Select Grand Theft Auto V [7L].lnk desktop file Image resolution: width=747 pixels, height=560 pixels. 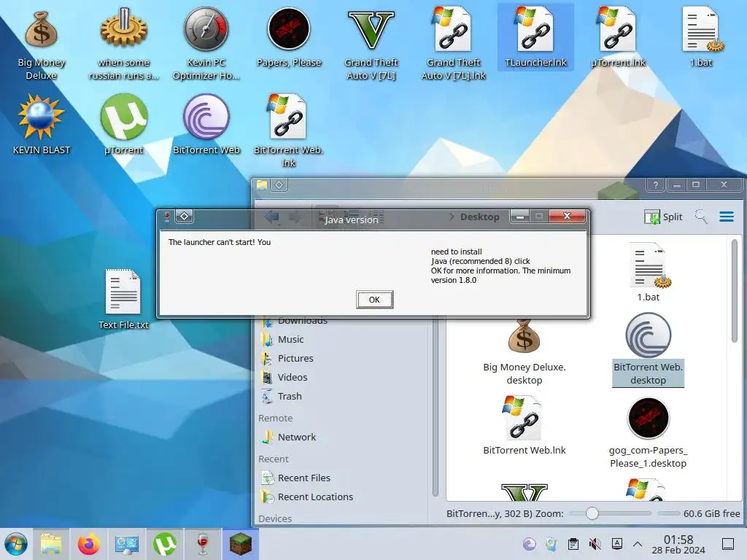coord(454,43)
